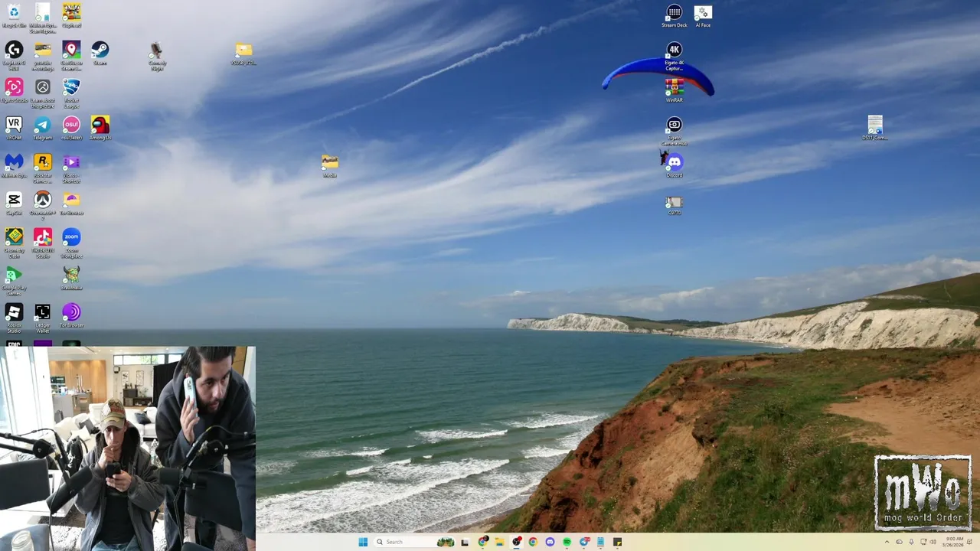Viewport: 980px width, 551px height.
Task: Open the WinRAR desktop icon
Action: [x=675, y=90]
